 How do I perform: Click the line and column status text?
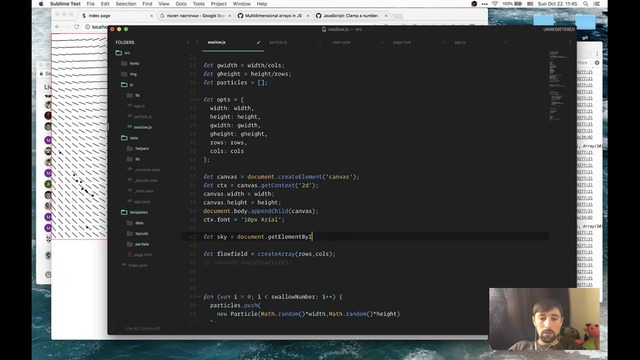(142, 328)
